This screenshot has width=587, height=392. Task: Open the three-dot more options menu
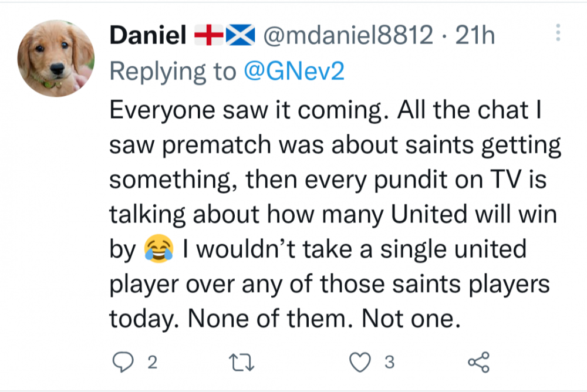click(x=558, y=33)
